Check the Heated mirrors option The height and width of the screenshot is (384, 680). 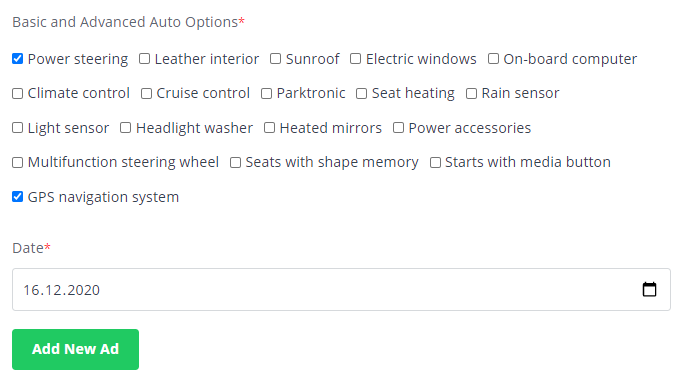(269, 128)
